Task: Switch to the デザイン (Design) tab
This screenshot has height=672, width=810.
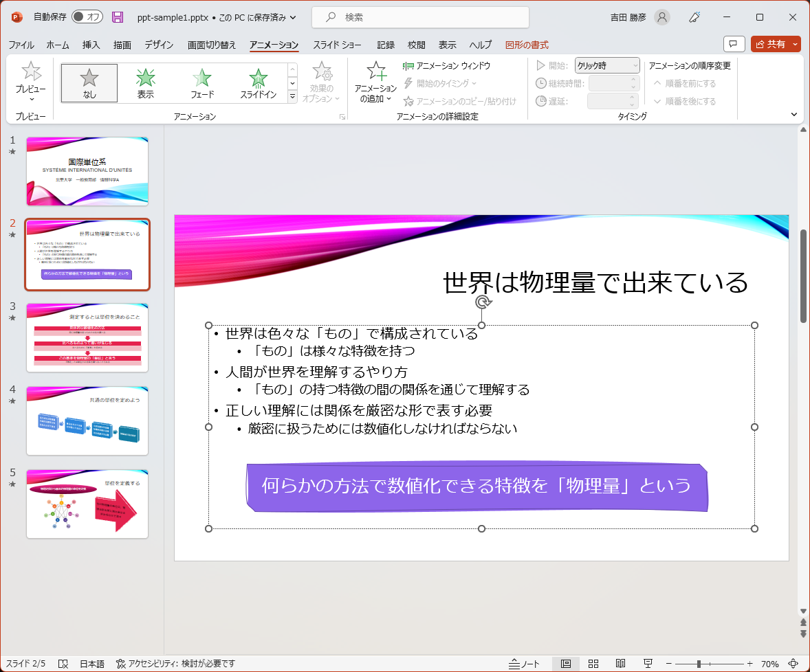Action: [159, 45]
